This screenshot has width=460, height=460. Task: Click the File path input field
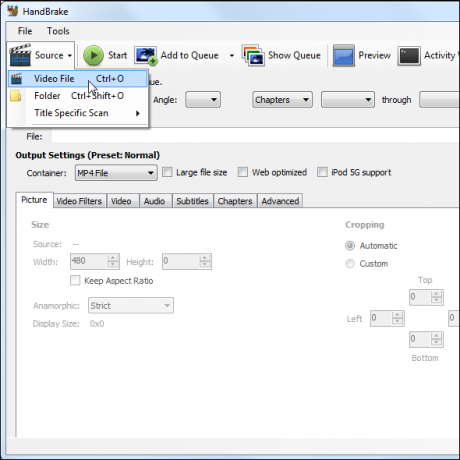coord(255,136)
